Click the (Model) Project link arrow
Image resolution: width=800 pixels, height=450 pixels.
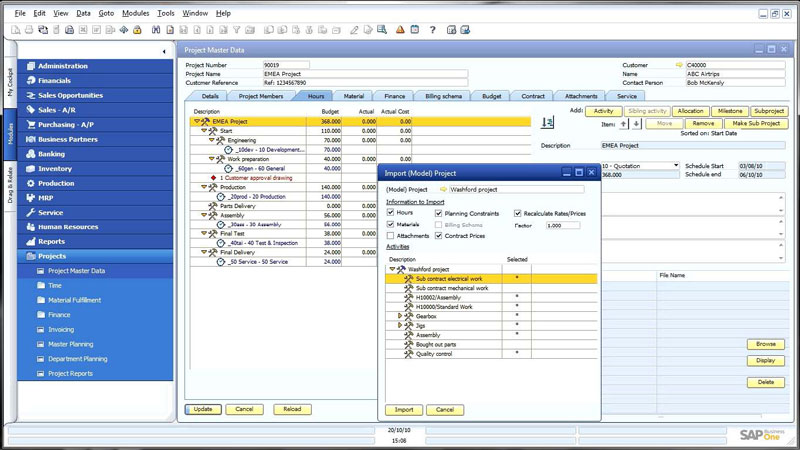(443, 189)
